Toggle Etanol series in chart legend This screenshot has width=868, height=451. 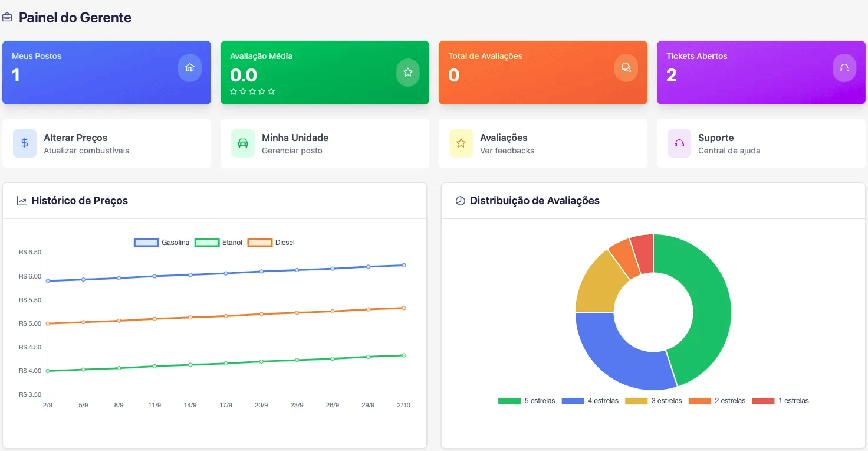click(x=218, y=243)
